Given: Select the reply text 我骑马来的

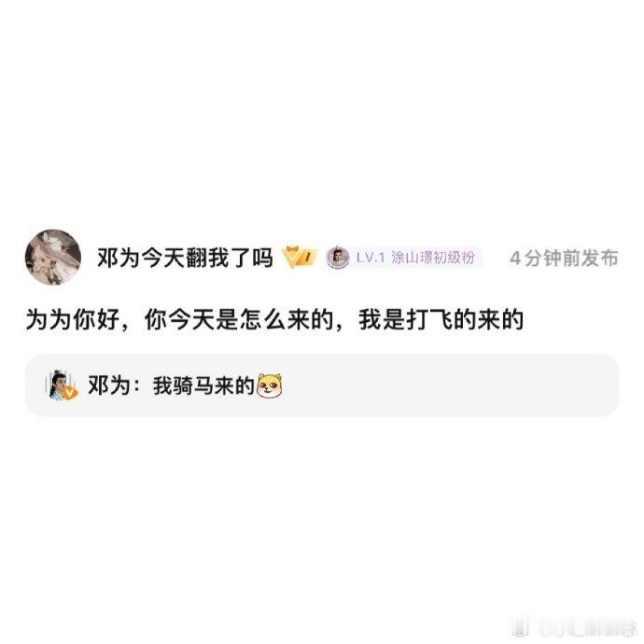Looking at the screenshot, I should [203, 385].
